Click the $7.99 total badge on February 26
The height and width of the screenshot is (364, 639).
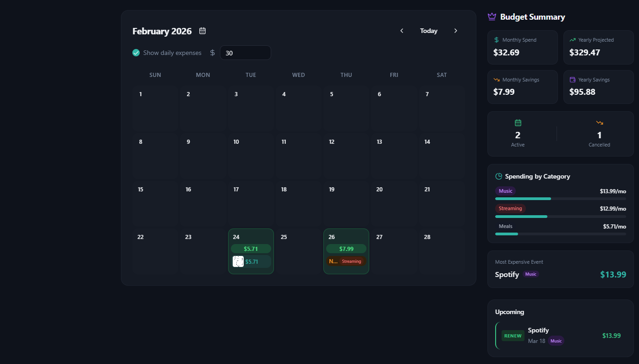[346, 249]
